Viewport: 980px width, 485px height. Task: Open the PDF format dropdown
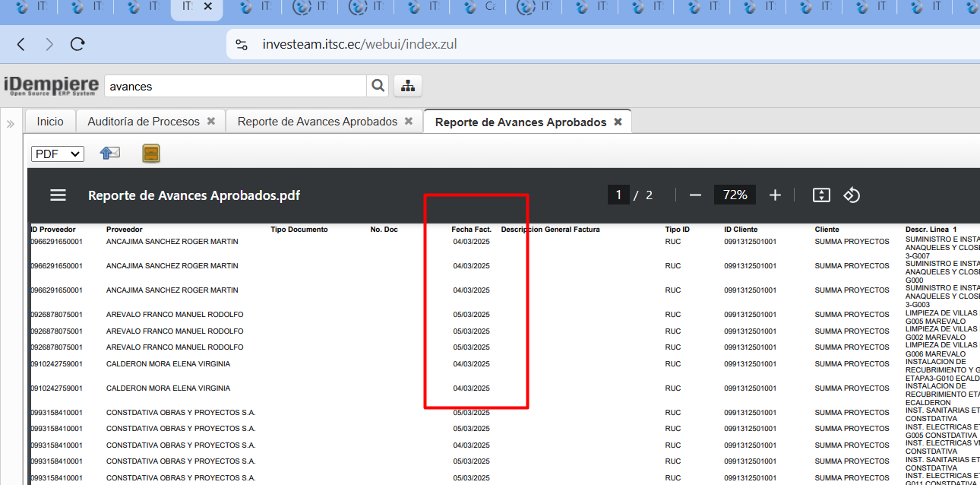[x=57, y=154]
